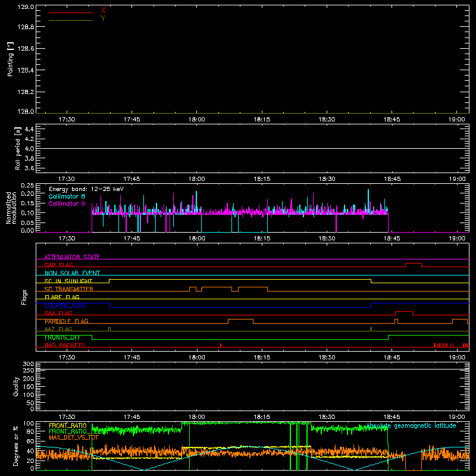Click the "17:30" time label under Pointing plot
The height and width of the screenshot is (476, 476).
coord(67,120)
